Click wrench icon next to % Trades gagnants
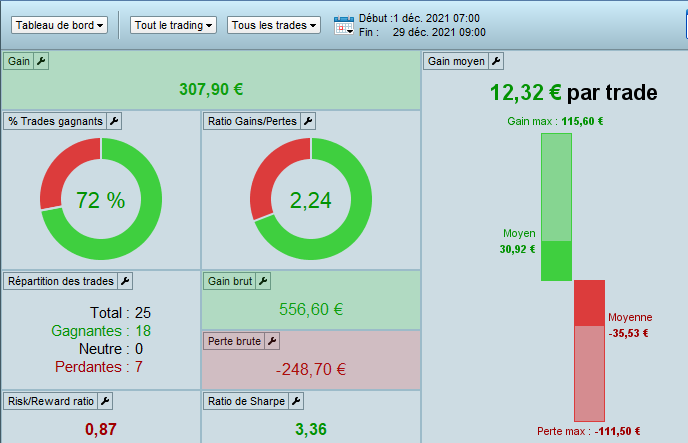Viewport: 688px width, 443px height. (114, 121)
